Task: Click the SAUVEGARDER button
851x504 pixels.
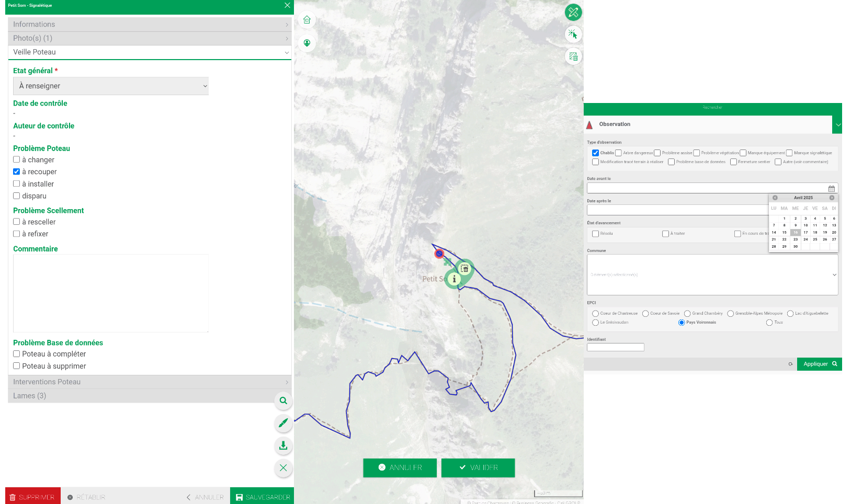Action: (262, 496)
